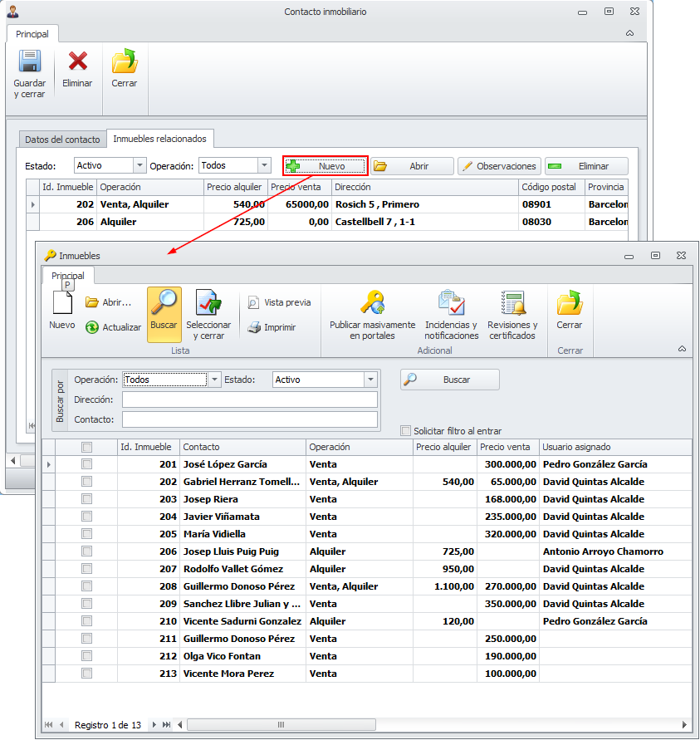Select the Inmuebles relacionados tab
The height and width of the screenshot is (740, 700).
coord(160,139)
